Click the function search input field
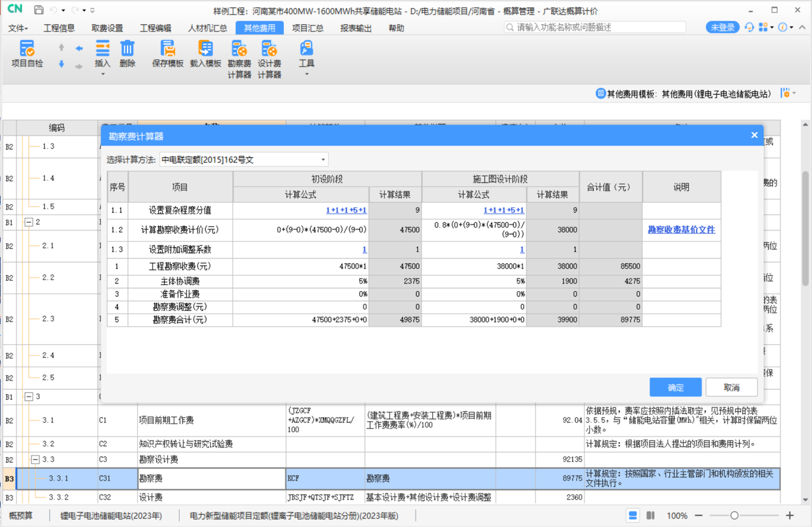812x527 pixels. click(595, 27)
